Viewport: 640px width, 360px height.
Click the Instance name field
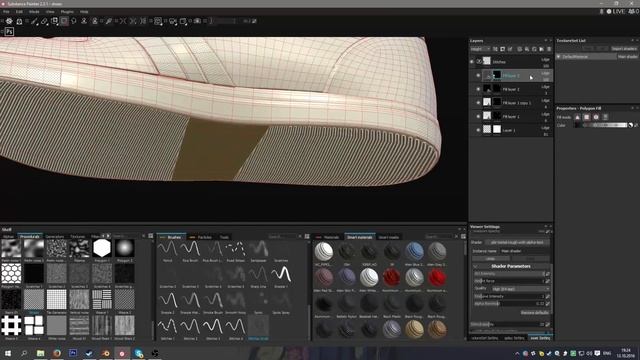524,251
